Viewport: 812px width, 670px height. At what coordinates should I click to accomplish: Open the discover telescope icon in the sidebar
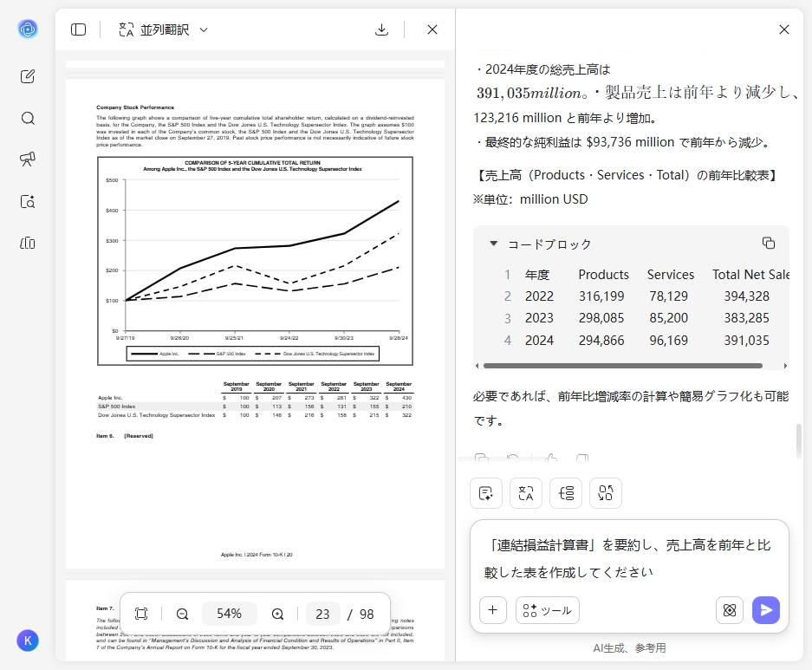[x=28, y=160]
